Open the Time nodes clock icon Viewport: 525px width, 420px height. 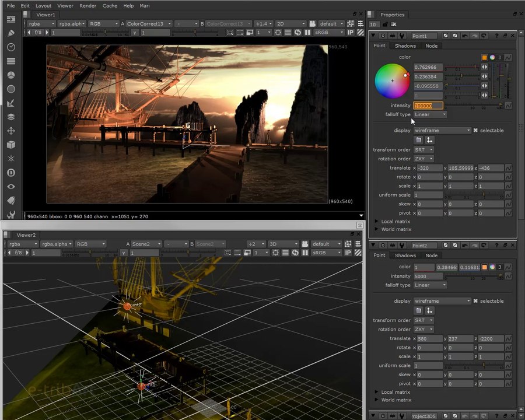pos(11,47)
